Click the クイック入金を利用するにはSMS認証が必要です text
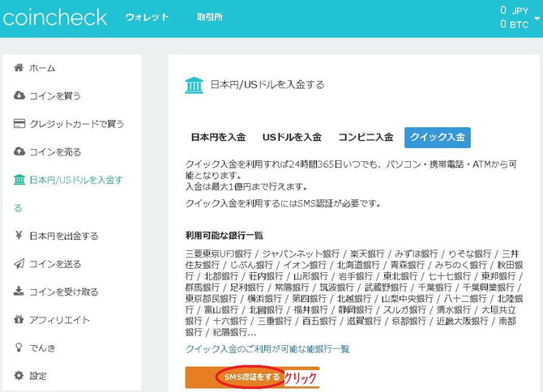The width and height of the screenshot is (543, 392). click(x=284, y=203)
